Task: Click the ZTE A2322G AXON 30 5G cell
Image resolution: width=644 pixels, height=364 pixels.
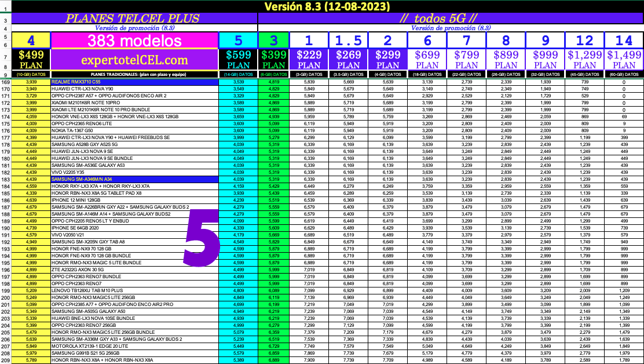Action: [134, 270]
